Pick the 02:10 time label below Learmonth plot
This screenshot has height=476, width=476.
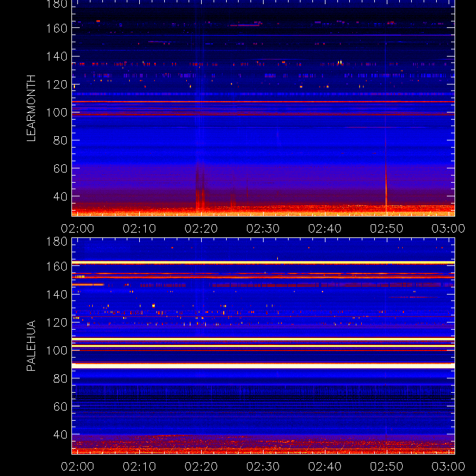click(139, 228)
